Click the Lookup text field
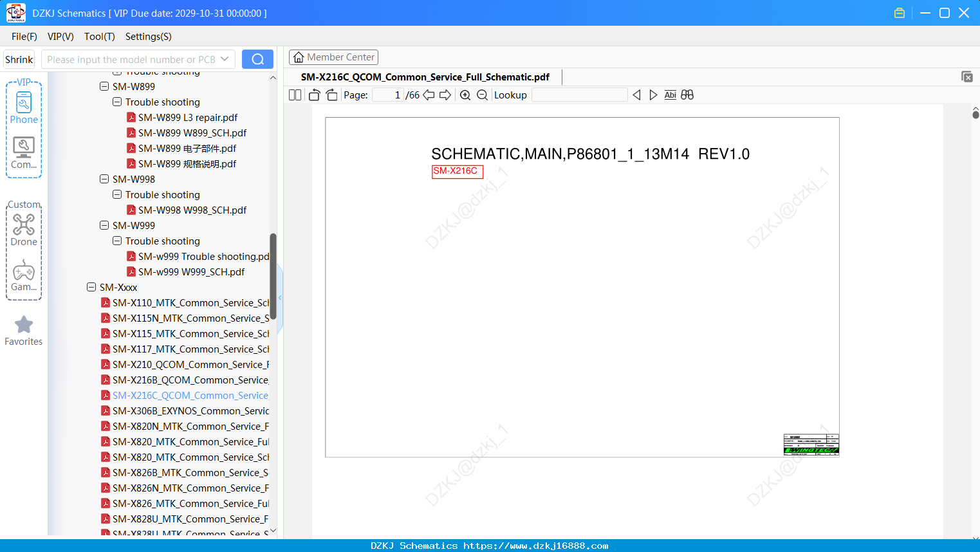 (x=580, y=95)
